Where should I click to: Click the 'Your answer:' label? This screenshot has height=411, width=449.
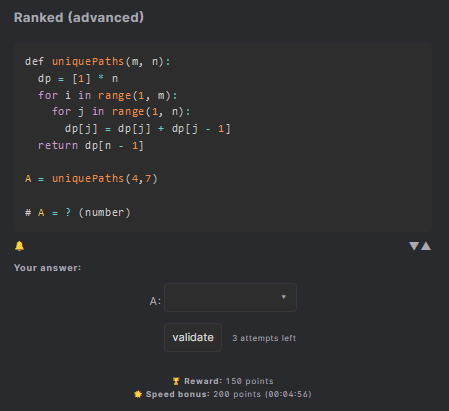[48, 268]
